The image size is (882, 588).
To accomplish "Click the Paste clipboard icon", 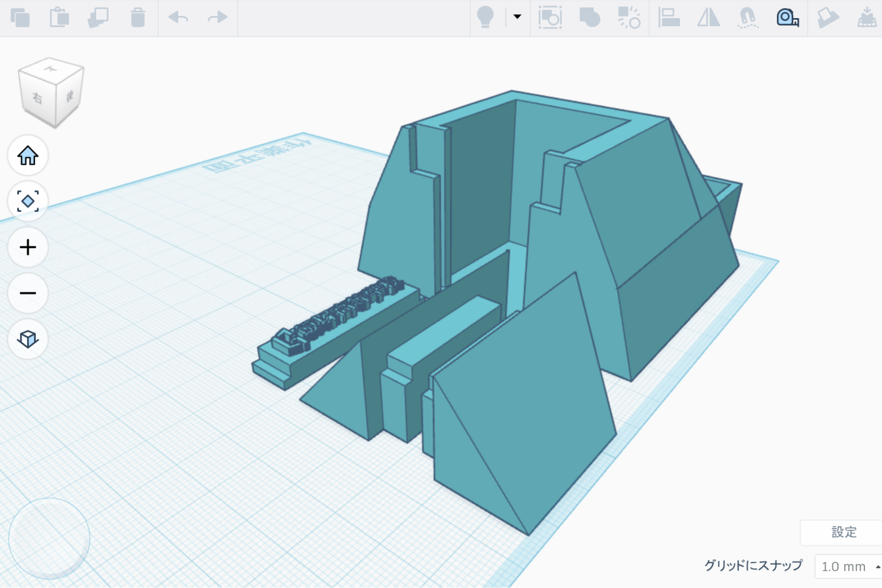I will pyautogui.click(x=59, y=18).
